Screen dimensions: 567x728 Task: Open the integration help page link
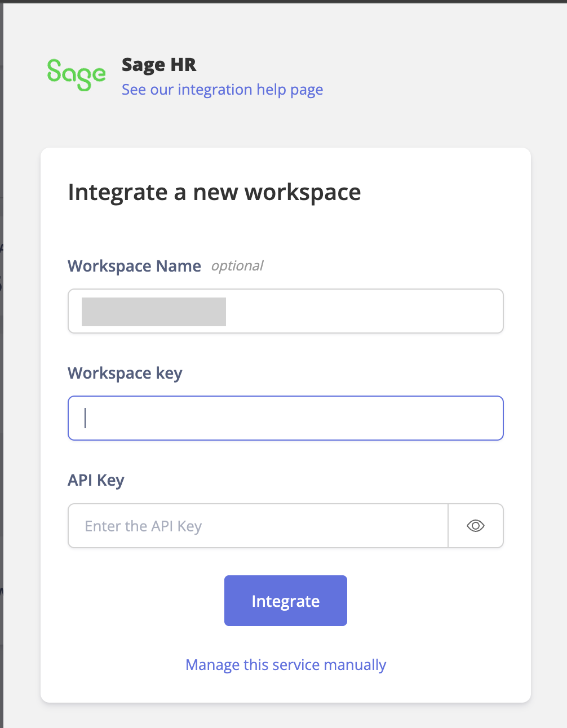(x=223, y=90)
